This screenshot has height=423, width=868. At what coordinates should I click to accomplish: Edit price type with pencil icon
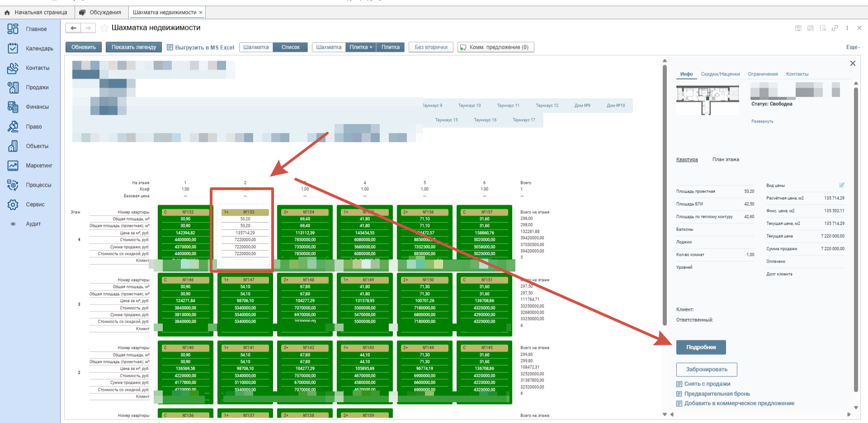(842, 185)
